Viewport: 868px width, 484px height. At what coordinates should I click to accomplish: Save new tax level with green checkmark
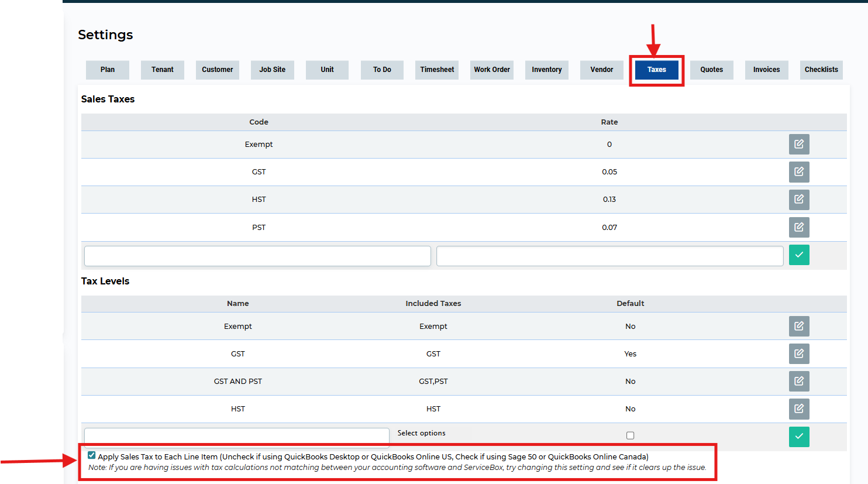798,437
